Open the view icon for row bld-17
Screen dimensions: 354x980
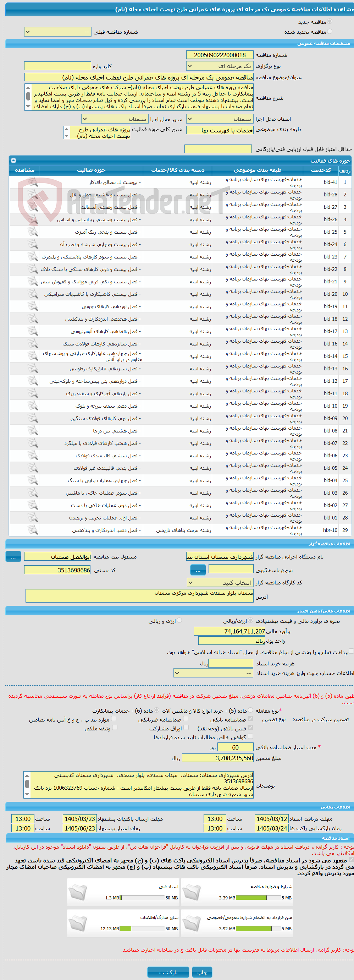click(33, 331)
